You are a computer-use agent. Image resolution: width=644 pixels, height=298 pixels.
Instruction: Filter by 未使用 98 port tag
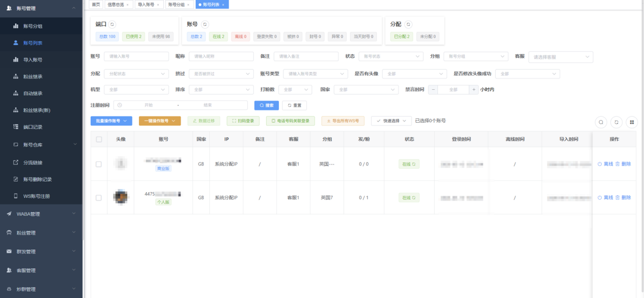(161, 37)
